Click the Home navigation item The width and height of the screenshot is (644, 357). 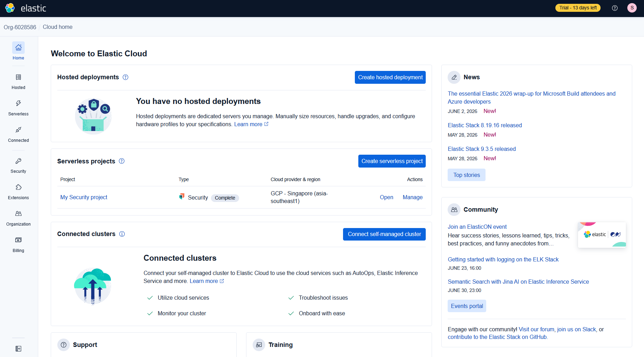pos(18,51)
